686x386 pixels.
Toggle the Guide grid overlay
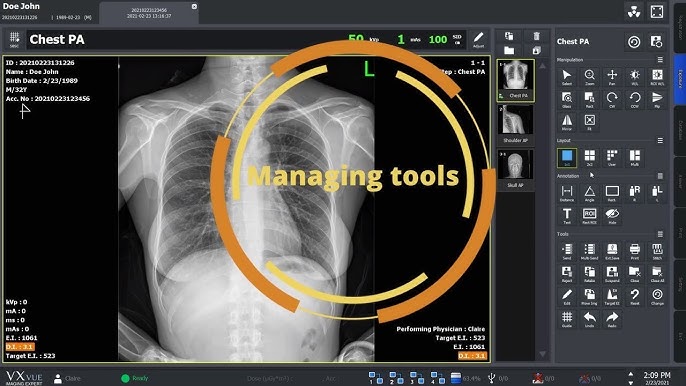click(x=567, y=319)
